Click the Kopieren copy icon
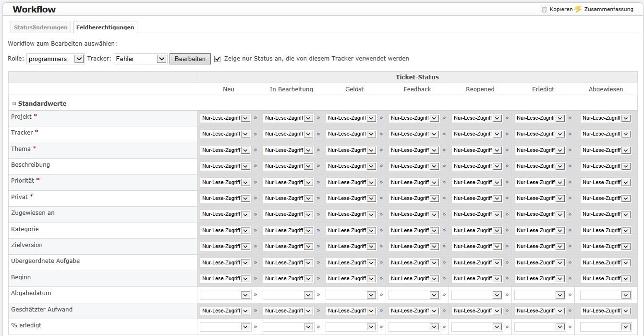This screenshot has height=336, width=644. 544,9
